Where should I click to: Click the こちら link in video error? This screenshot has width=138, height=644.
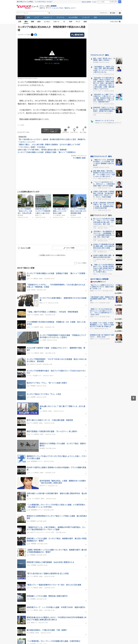[55, 60]
